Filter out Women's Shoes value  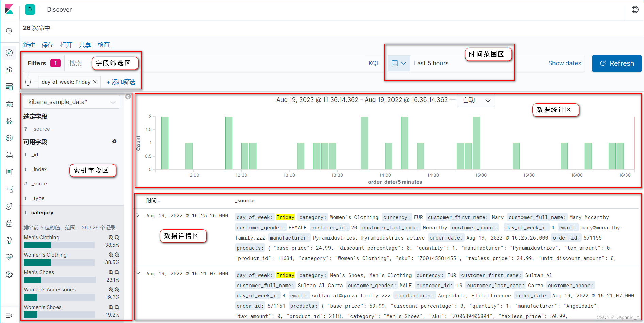tap(117, 307)
